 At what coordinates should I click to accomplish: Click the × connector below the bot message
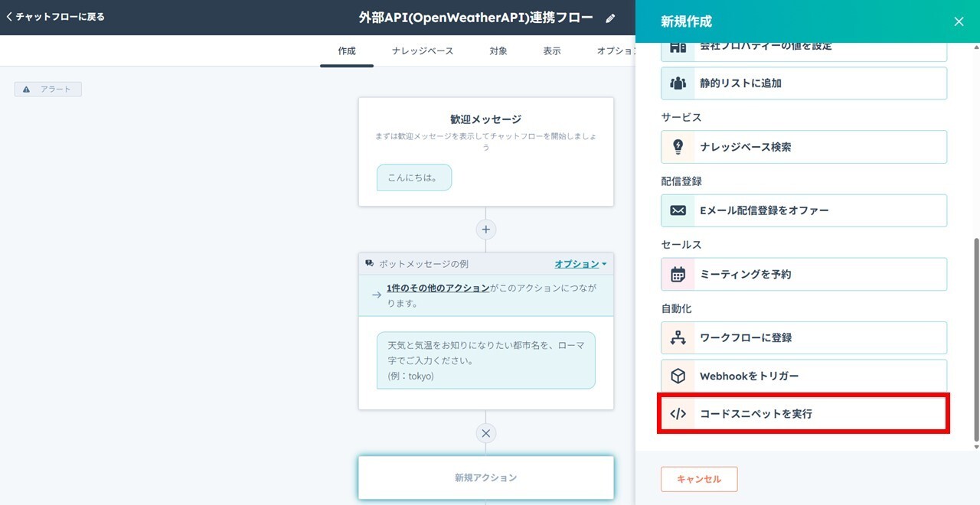(x=485, y=433)
